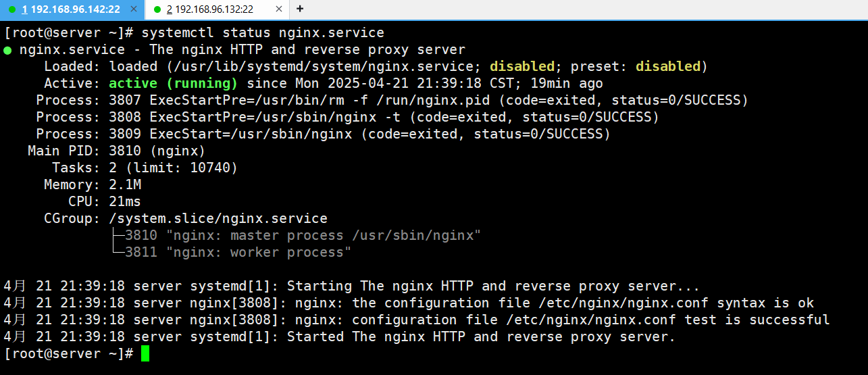The image size is (868, 375).
Task: Close the 192.168.96.142:22 session tab
Action: tap(133, 9)
